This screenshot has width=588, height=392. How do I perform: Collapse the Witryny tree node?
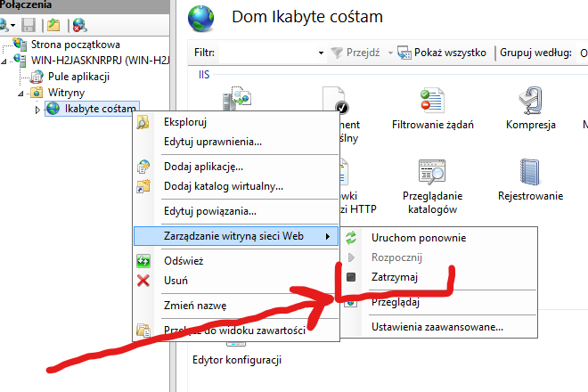pyautogui.click(x=20, y=93)
